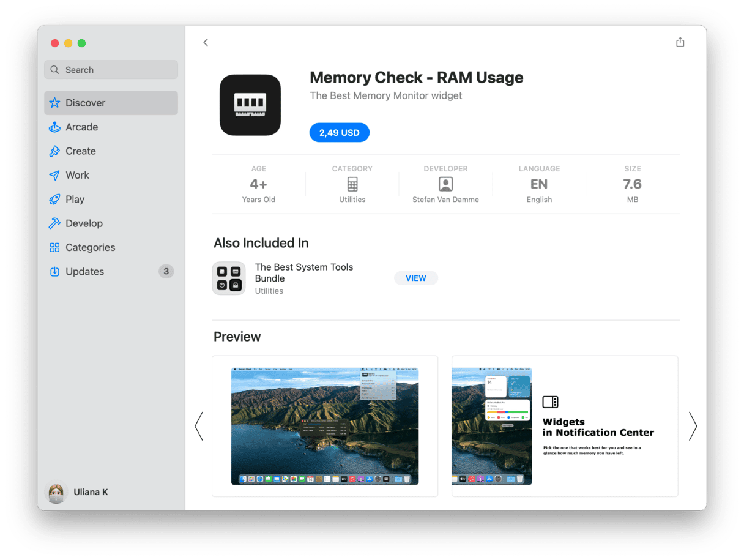Click the Utilities label under the bundle

coord(269,291)
